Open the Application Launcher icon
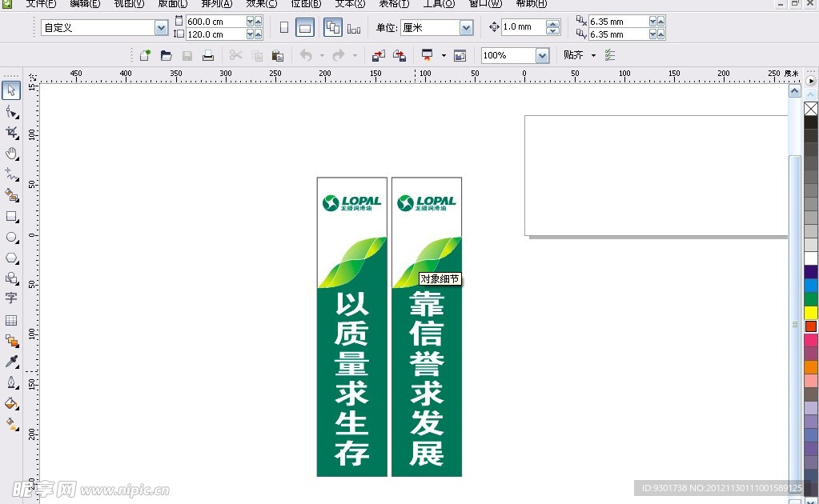 pos(428,55)
